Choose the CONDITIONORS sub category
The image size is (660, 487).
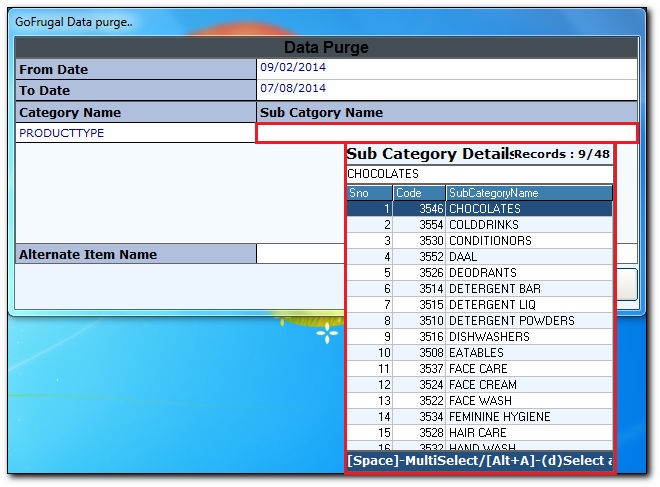click(490, 241)
